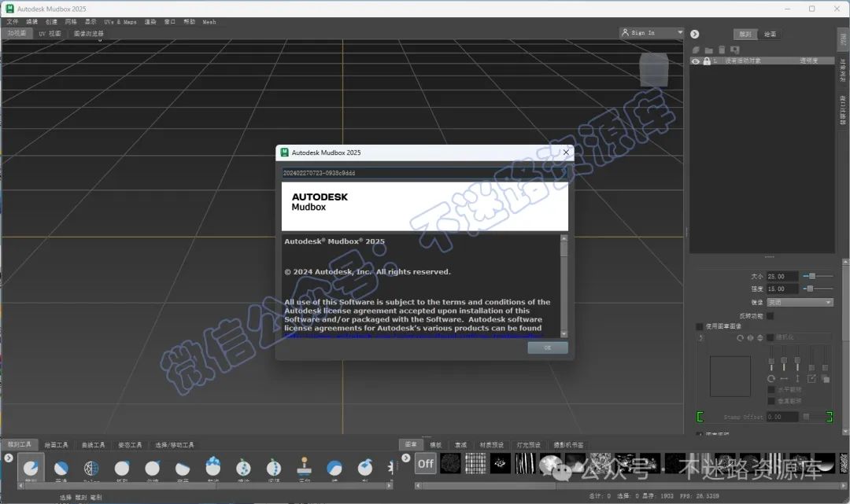Click the view cube in 3D viewport
The width and height of the screenshot is (850, 504).
tap(654, 69)
